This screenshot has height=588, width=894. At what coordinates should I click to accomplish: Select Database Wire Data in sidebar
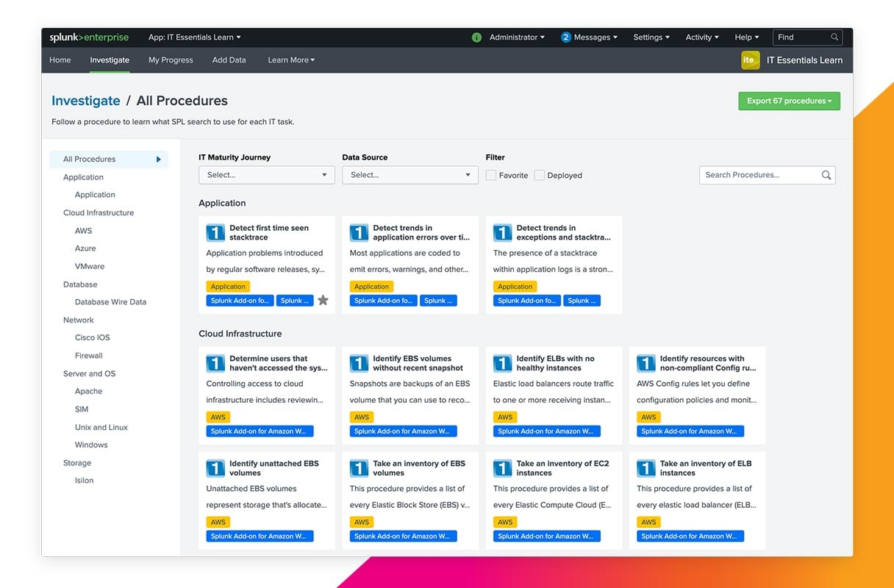pyautogui.click(x=110, y=302)
